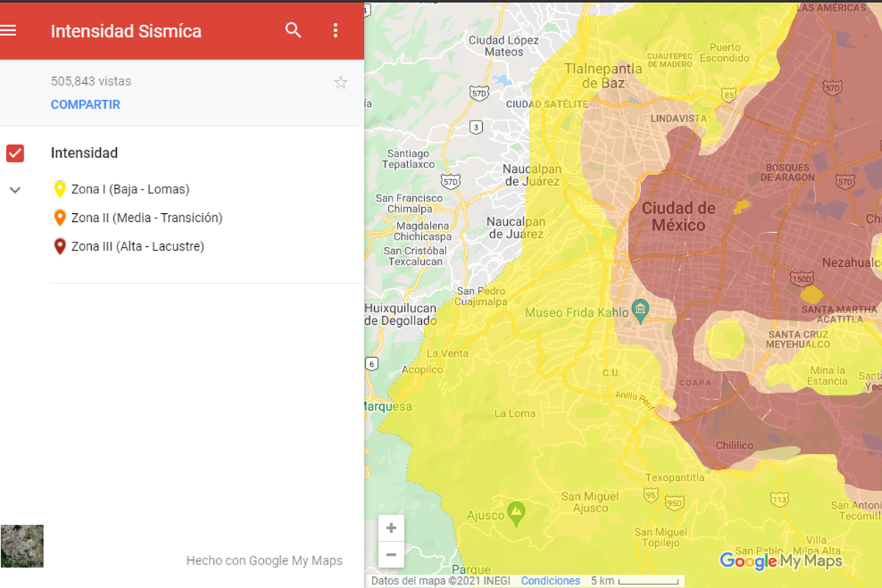The width and height of the screenshot is (882, 588).
Task: Click the dark red Zona III pin swatch
Action: point(60,246)
